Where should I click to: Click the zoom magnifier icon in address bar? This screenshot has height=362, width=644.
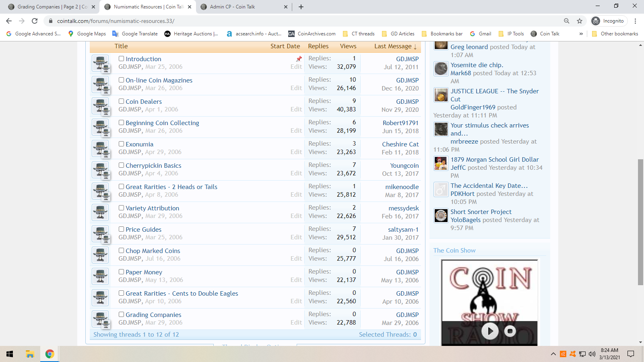point(567,21)
